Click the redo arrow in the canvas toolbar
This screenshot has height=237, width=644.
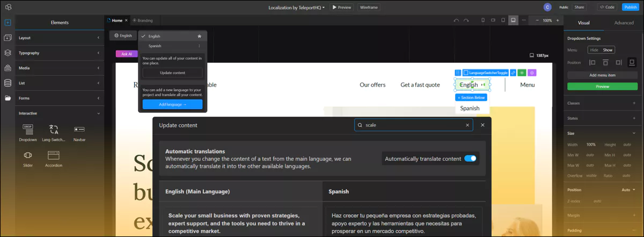(466, 20)
